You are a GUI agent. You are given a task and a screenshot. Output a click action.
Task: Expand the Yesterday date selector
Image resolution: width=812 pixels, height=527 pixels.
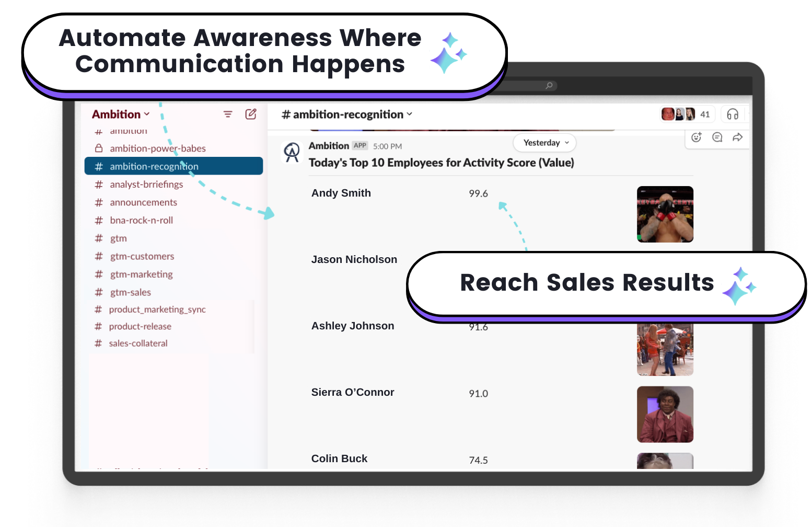coord(544,142)
